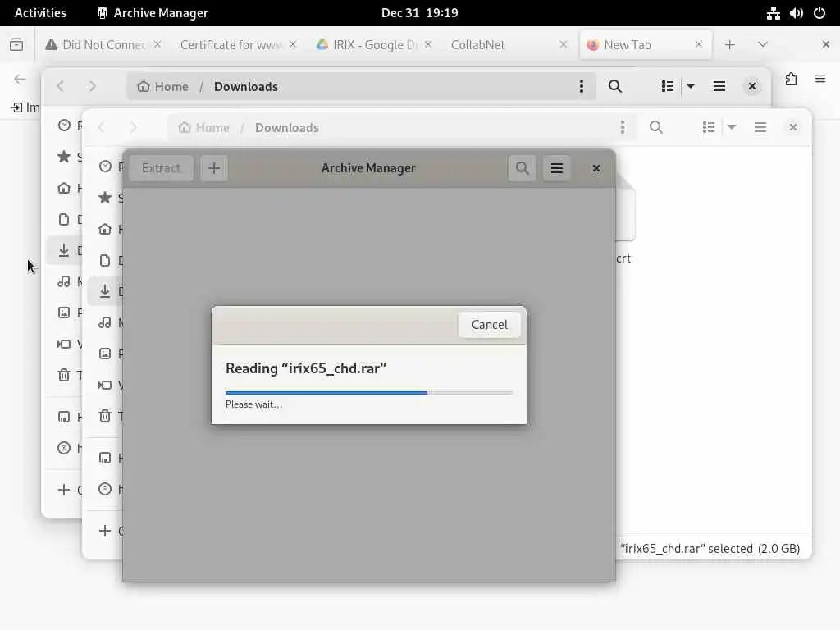Toggle list view in the front Files window
Image resolution: width=840 pixels, height=630 pixels.
point(708,127)
